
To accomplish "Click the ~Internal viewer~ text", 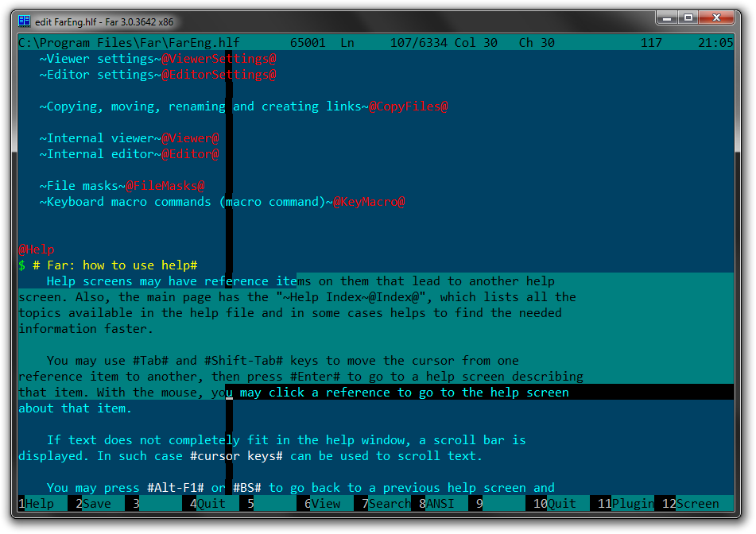I will pyautogui.click(x=100, y=138).
